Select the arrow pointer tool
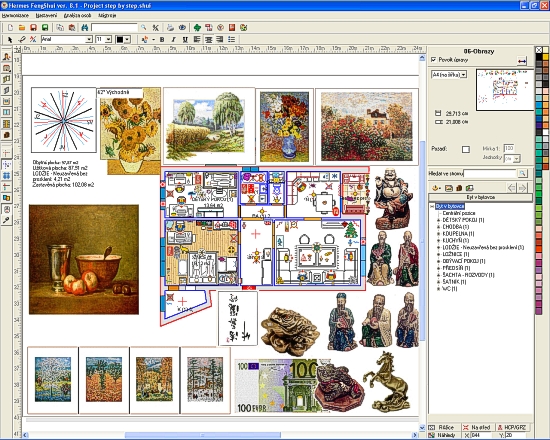 pos(10,39)
